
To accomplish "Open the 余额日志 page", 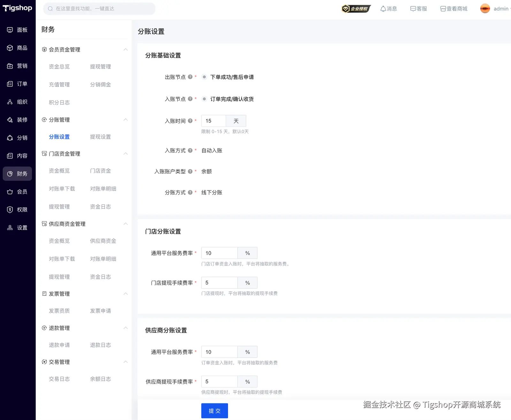I will pyautogui.click(x=100, y=379).
